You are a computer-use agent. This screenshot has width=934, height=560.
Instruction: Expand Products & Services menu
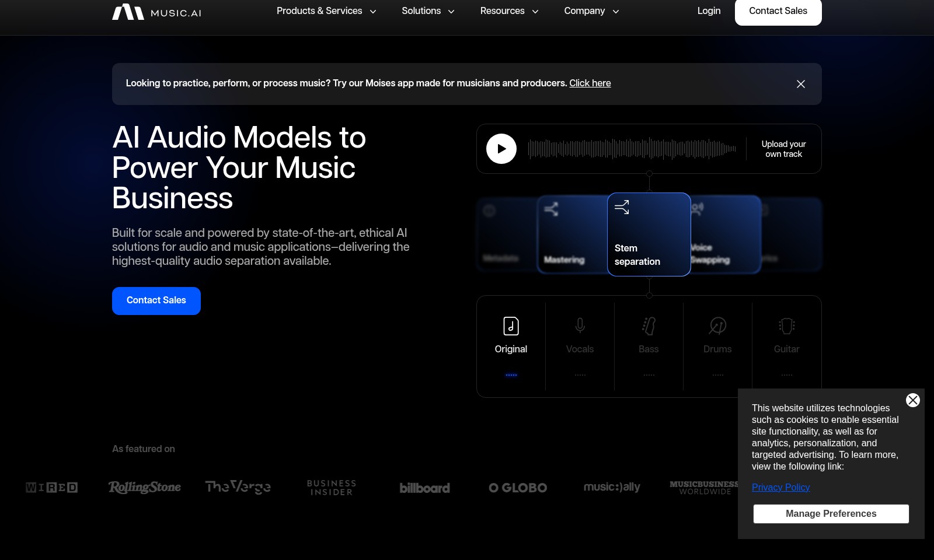326,11
